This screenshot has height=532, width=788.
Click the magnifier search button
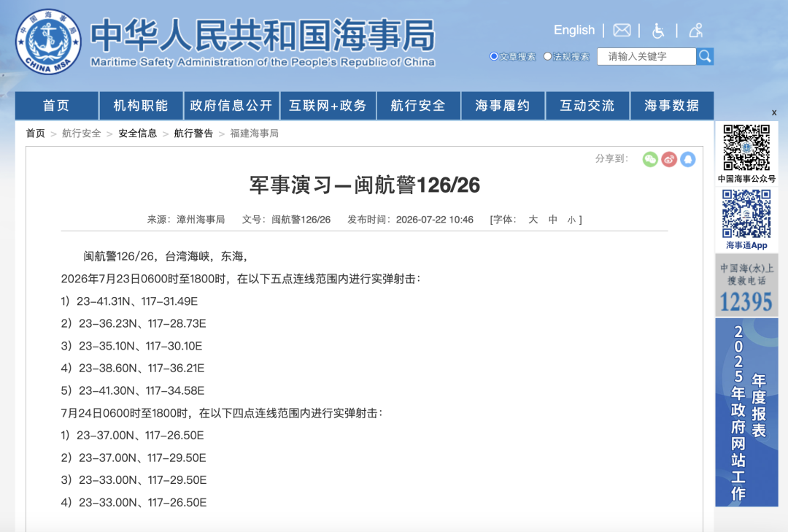705,56
